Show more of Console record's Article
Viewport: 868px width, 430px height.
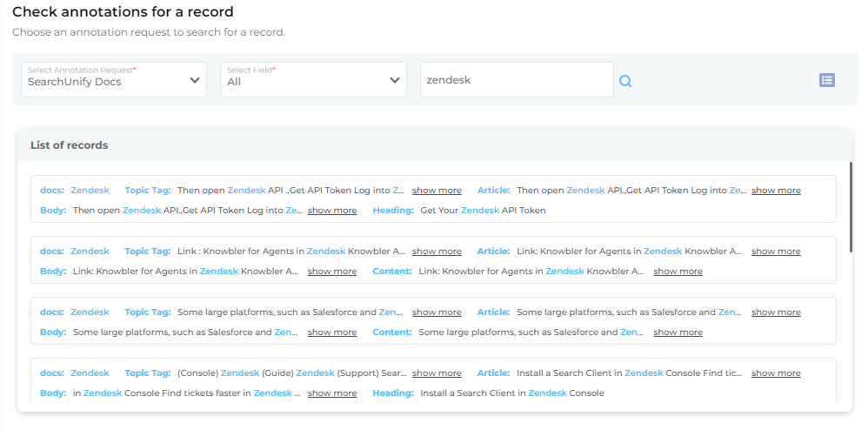point(776,373)
